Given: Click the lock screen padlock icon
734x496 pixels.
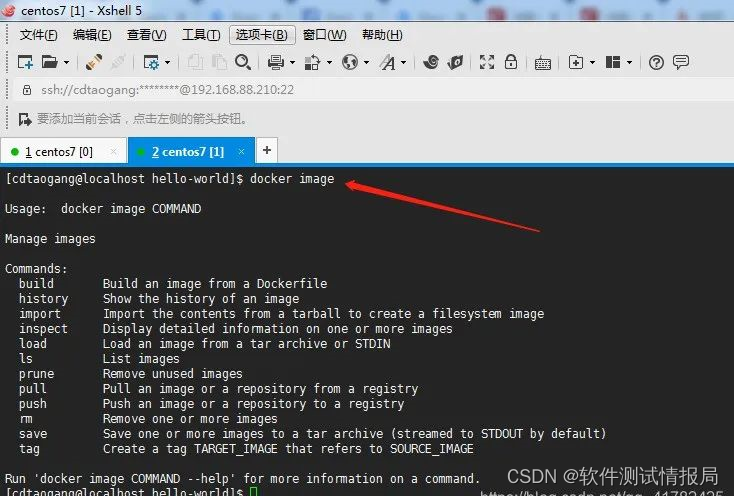Looking at the screenshot, I should [511, 61].
